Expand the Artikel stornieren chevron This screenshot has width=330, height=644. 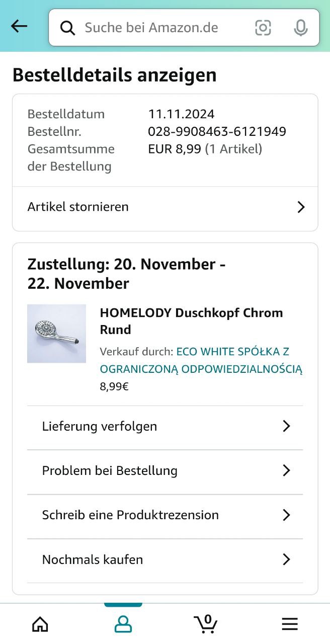tap(301, 207)
